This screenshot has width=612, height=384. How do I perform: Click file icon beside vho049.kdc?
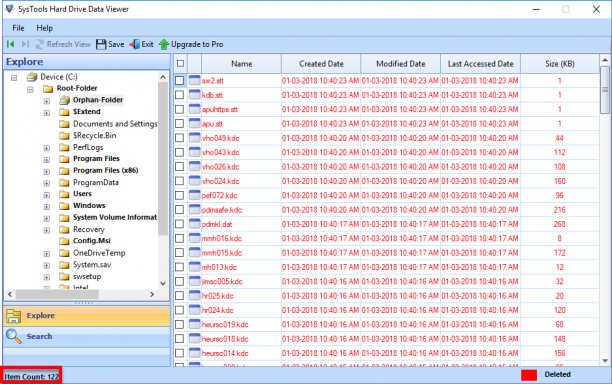pos(194,138)
